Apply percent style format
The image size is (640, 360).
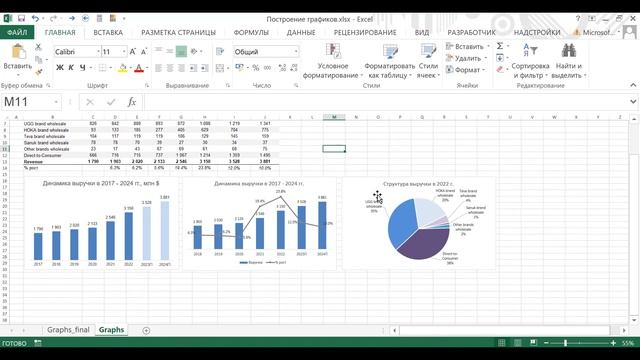click(x=256, y=68)
